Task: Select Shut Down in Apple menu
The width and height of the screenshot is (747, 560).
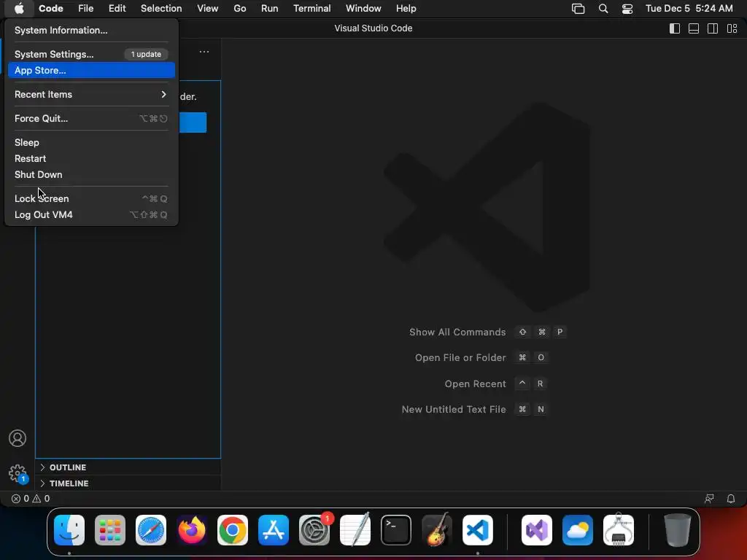Action: tap(91, 175)
